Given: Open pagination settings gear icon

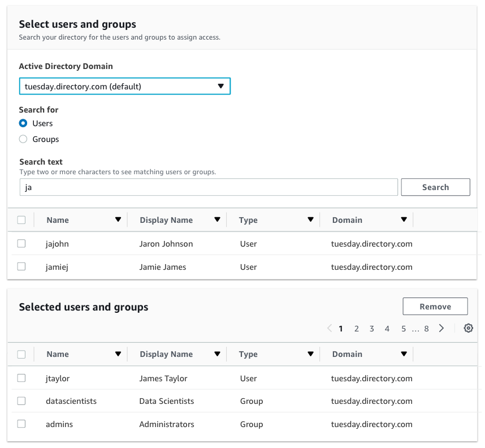Looking at the screenshot, I should (x=468, y=329).
